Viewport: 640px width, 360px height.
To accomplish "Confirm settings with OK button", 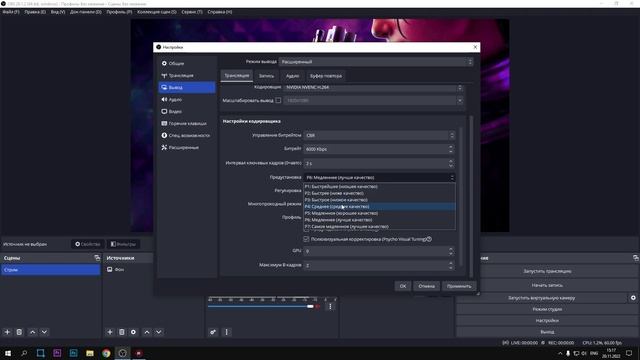I will (x=403, y=286).
